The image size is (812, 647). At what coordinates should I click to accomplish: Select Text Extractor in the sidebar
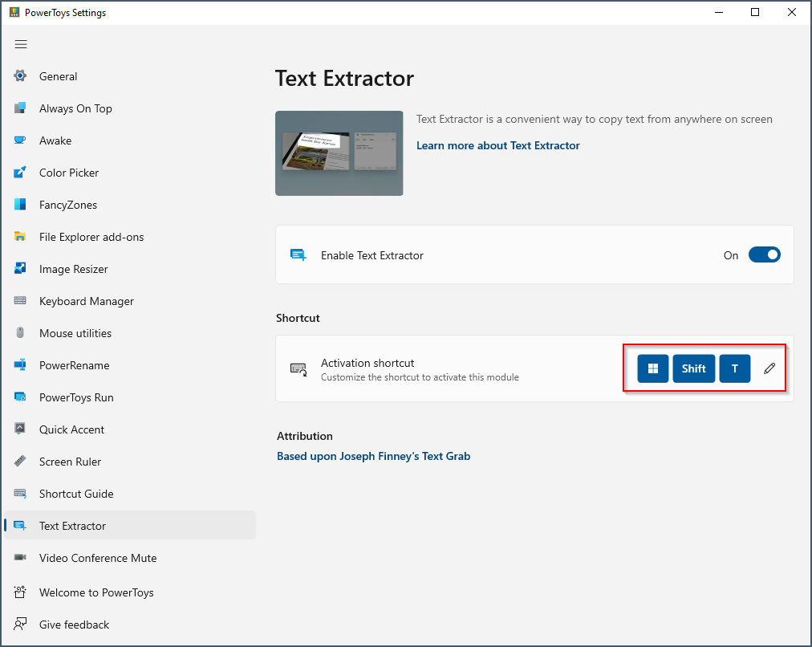click(72, 525)
